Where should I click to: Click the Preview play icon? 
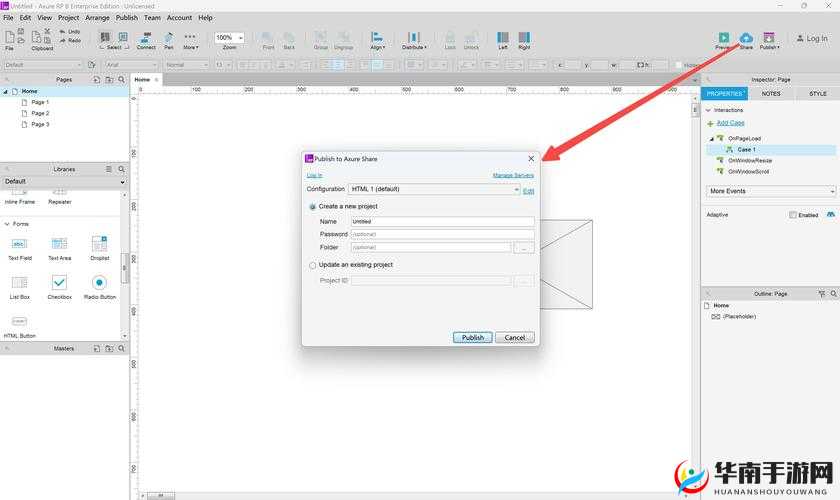pos(723,38)
